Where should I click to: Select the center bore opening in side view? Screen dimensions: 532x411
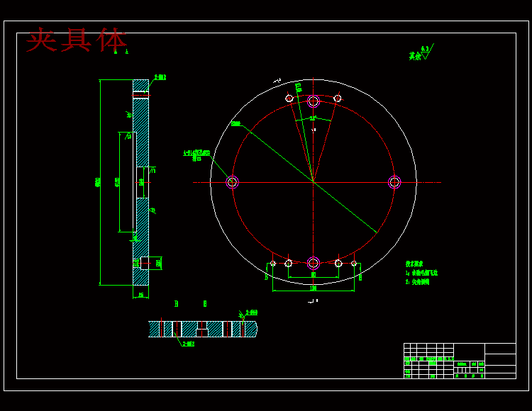pyautogui.click(x=143, y=182)
